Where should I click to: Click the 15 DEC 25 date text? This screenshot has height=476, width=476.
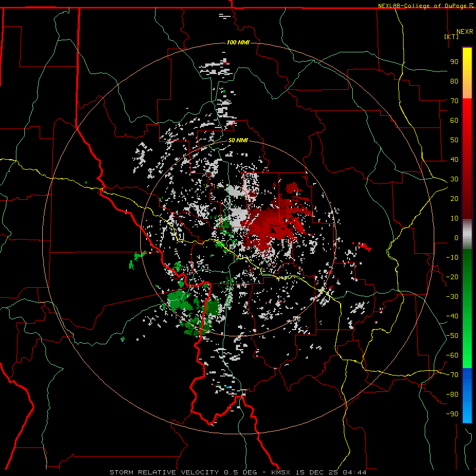(x=317, y=472)
